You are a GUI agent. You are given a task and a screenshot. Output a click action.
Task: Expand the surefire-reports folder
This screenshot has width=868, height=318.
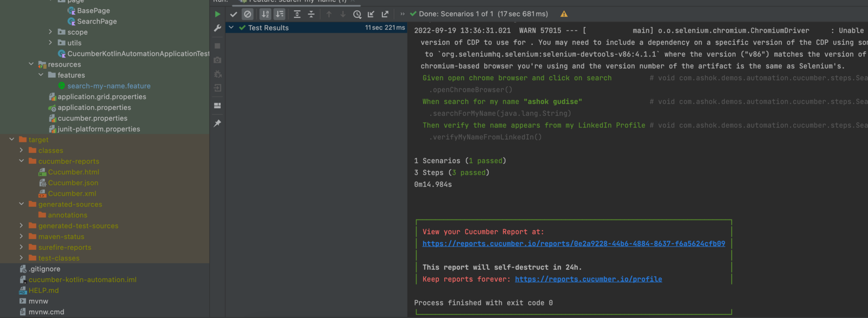coord(22,248)
